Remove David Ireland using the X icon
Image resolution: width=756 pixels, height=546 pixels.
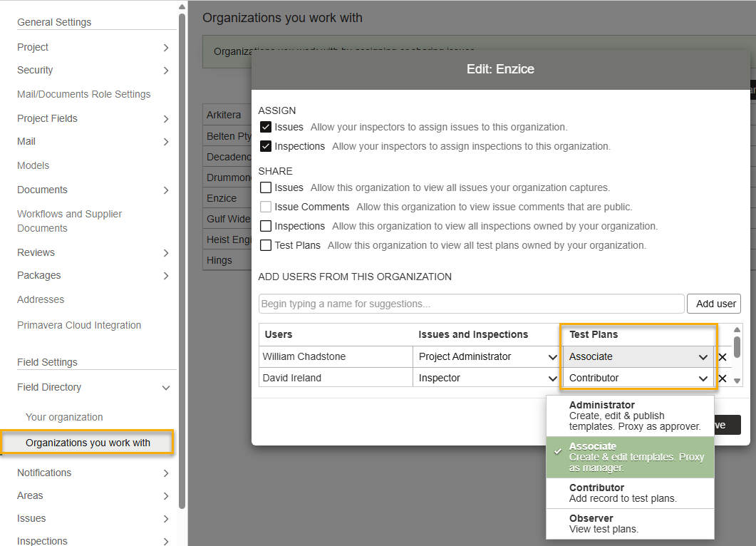pos(723,378)
